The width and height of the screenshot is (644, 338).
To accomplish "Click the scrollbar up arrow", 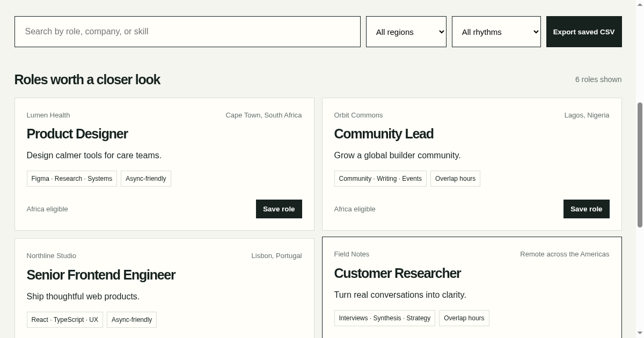I will coord(640,4).
